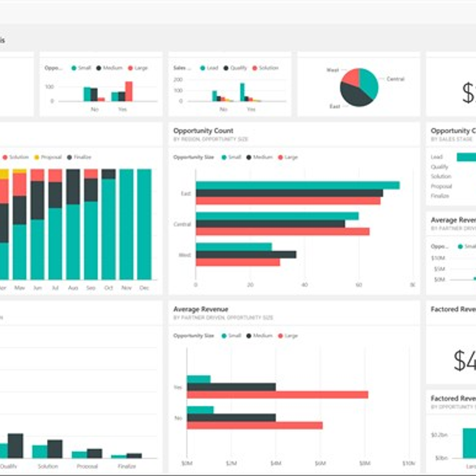Click the red Large legend marker in Average Revenue chart
Image resolution: width=476 pixels, height=476 pixels.
coord(280,336)
